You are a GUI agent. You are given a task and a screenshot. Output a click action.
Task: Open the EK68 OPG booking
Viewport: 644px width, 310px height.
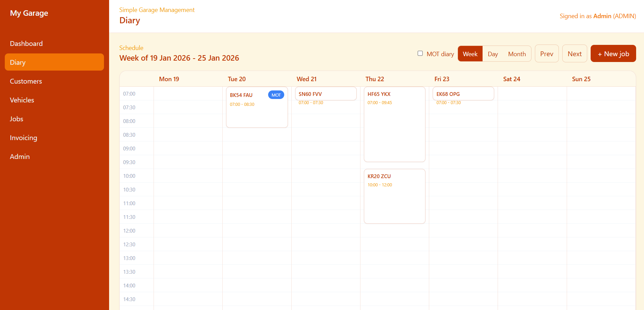(463, 94)
